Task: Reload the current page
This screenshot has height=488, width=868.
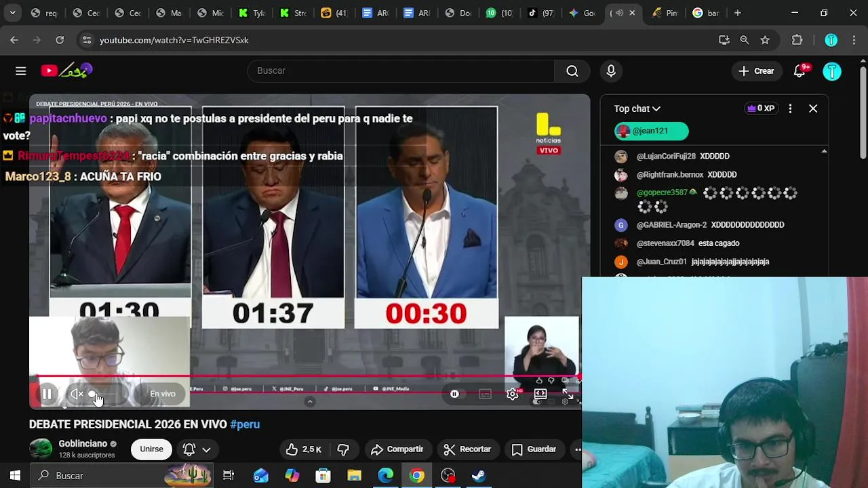Action: tap(60, 40)
